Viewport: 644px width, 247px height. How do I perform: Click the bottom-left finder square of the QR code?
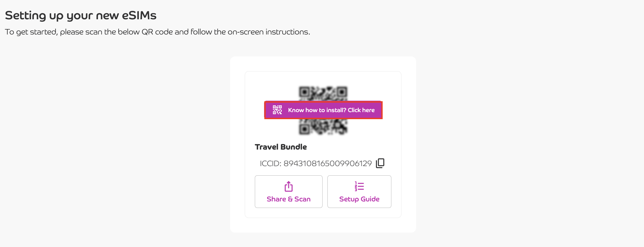click(305, 129)
